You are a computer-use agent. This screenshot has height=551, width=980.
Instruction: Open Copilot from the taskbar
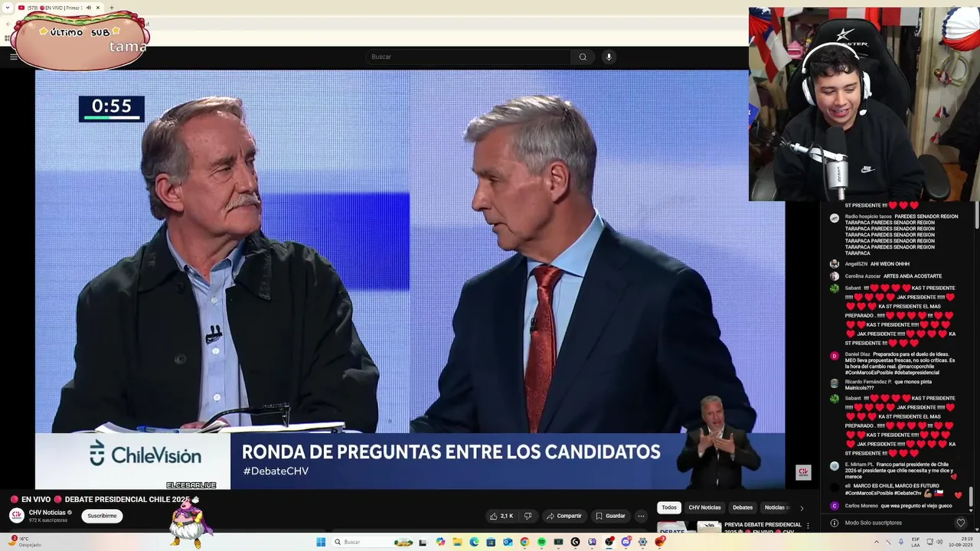[x=440, y=542]
